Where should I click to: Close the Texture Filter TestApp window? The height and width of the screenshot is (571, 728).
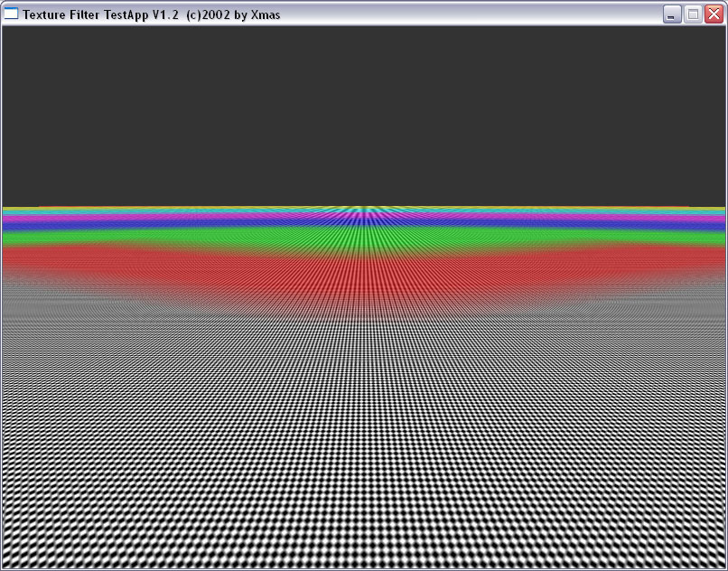714,14
